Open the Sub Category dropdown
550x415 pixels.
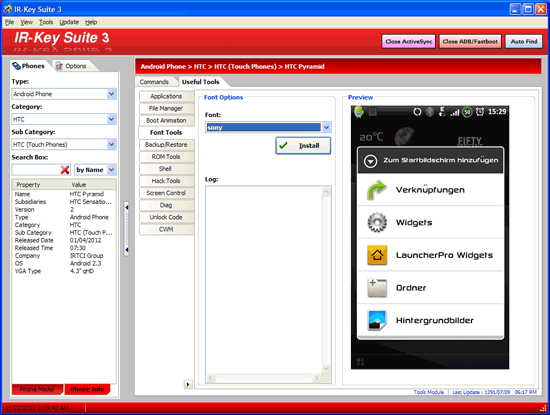click(111, 145)
